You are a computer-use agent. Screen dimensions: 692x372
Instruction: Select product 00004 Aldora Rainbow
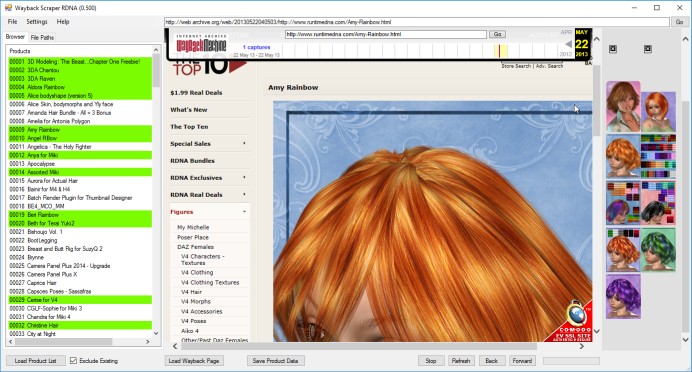pyautogui.click(x=80, y=87)
